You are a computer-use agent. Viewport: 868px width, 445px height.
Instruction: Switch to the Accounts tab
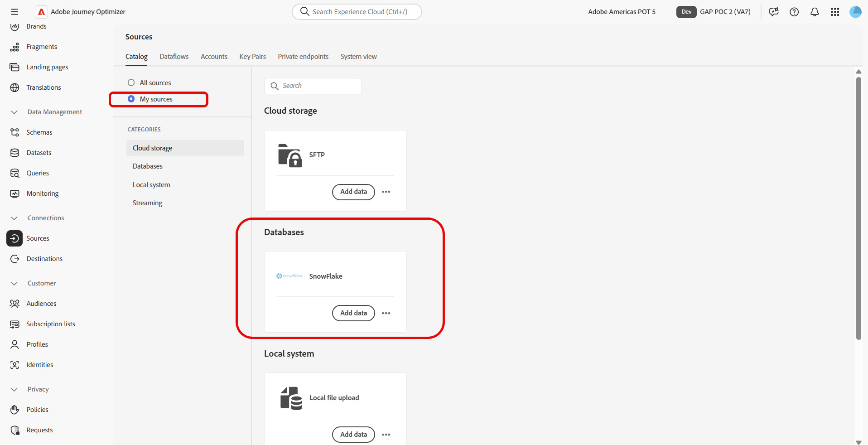point(214,57)
